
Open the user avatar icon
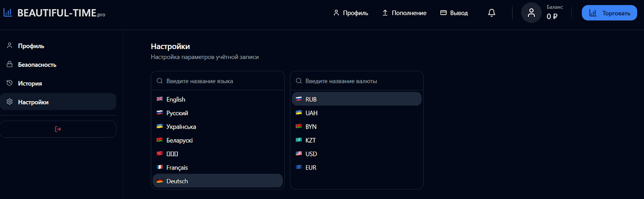[531, 13]
